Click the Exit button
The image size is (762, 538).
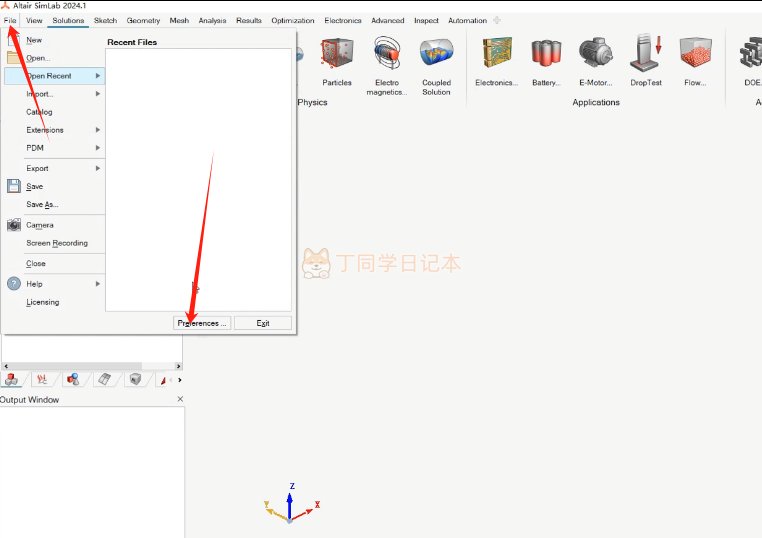pos(263,323)
